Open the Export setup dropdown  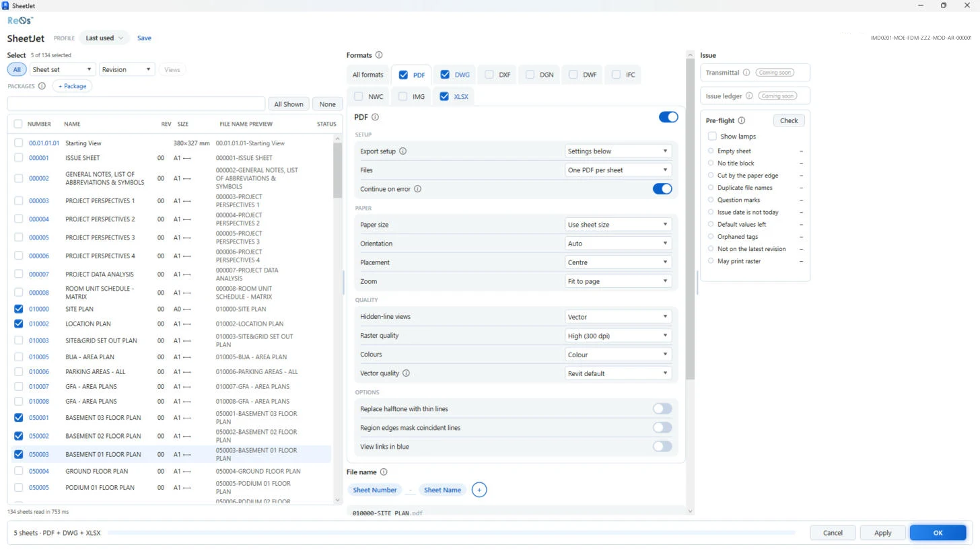(618, 151)
